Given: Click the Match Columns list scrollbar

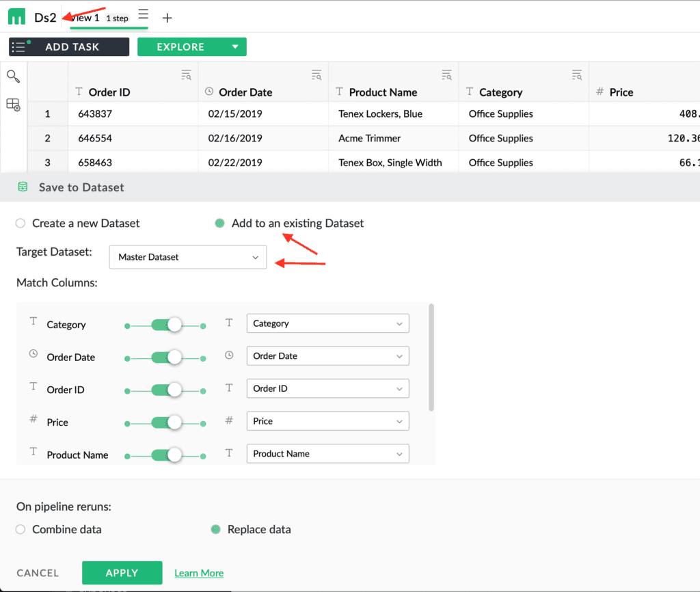Looking at the screenshot, I should [x=431, y=357].
